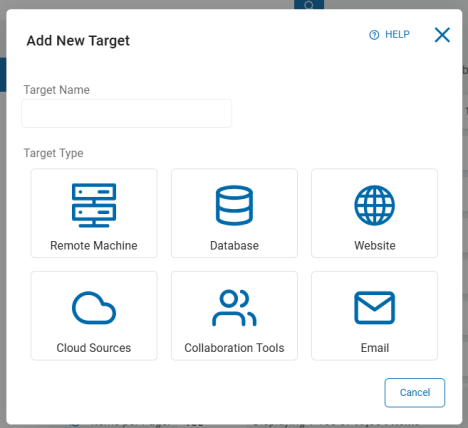Click the Email tile label
Viewport: 468px width, 428px height.
coord(375,348)
